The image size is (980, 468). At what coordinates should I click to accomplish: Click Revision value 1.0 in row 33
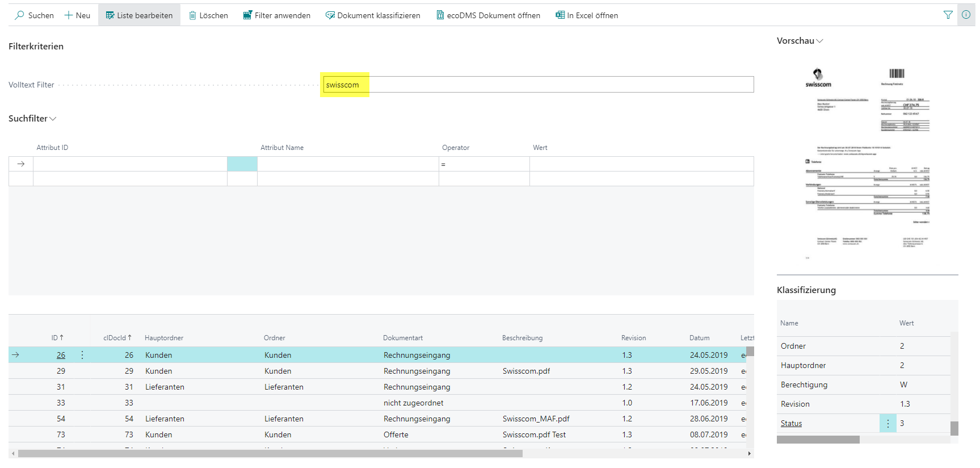click(x=626, y=403)
